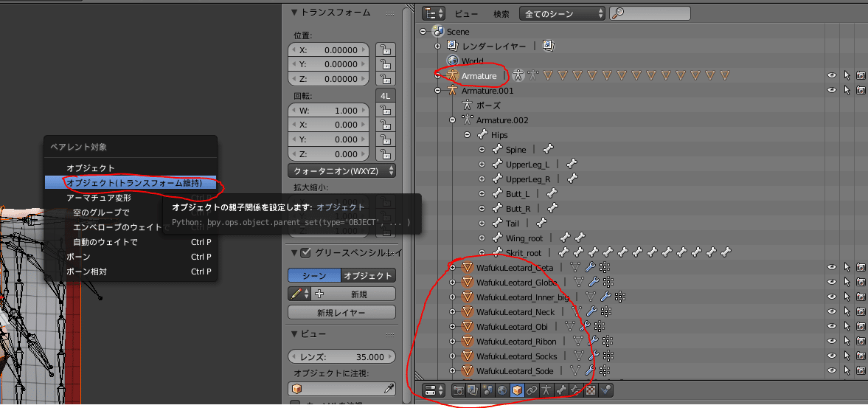Viewport: 868px width, 408px height.
Task: Open the Scene properties tab
Action: click(487, 390)
